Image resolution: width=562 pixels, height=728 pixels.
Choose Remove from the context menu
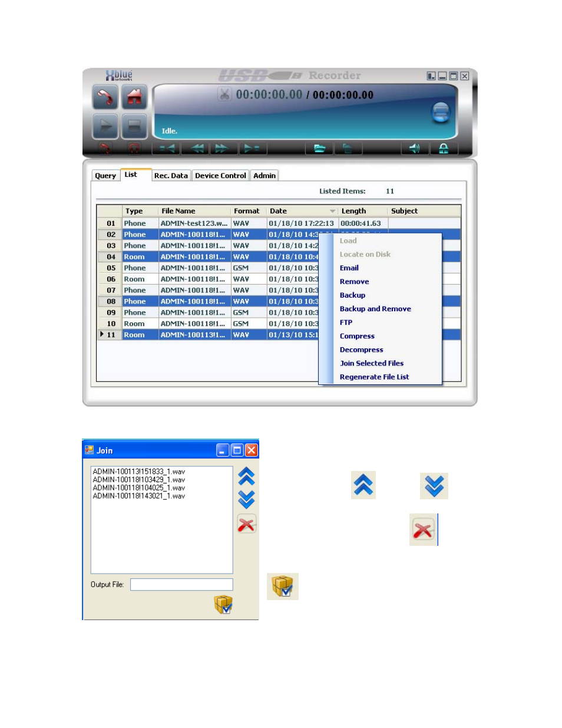[x=354, y=281]
